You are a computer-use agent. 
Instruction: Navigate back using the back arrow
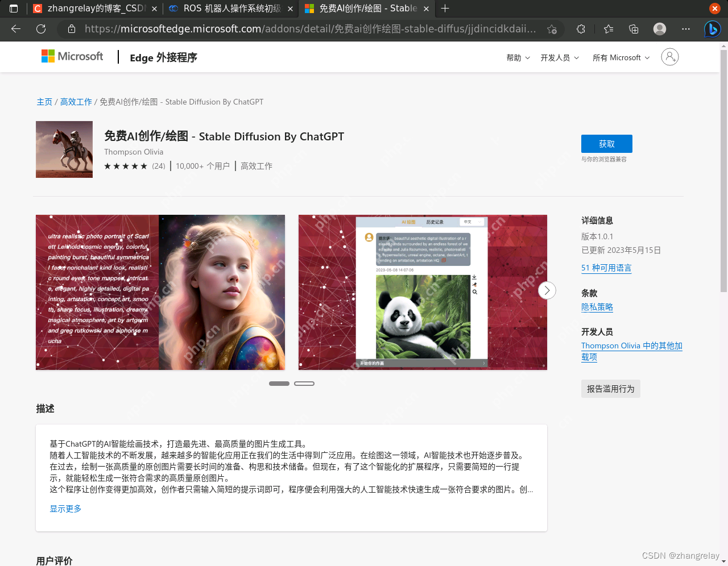click(15, 29)
